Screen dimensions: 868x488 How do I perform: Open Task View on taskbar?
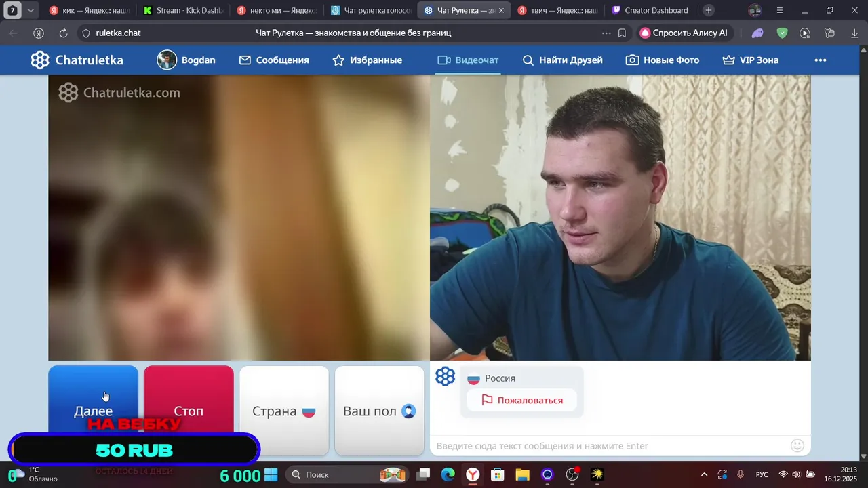[x=423, y=474]
